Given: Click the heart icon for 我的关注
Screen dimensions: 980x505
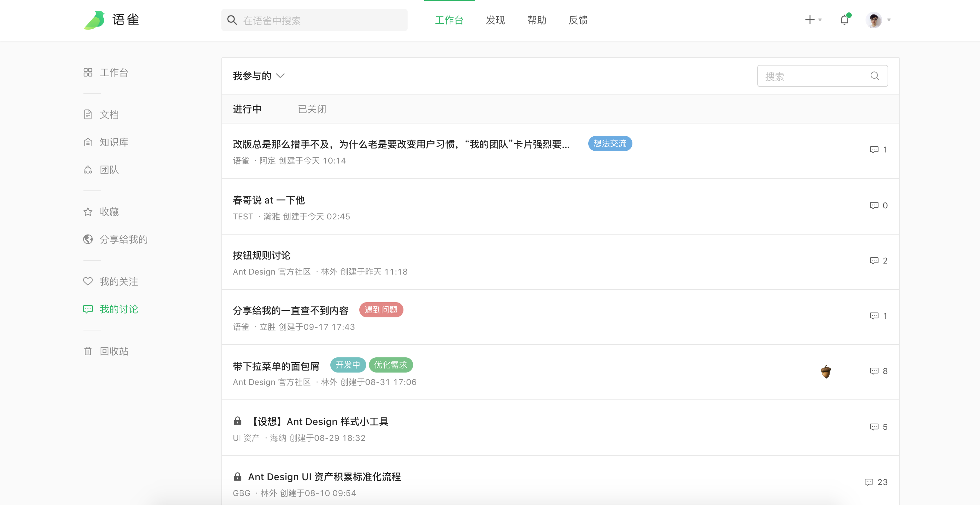Looking at the screenshot, I should (x=88, y=281).
